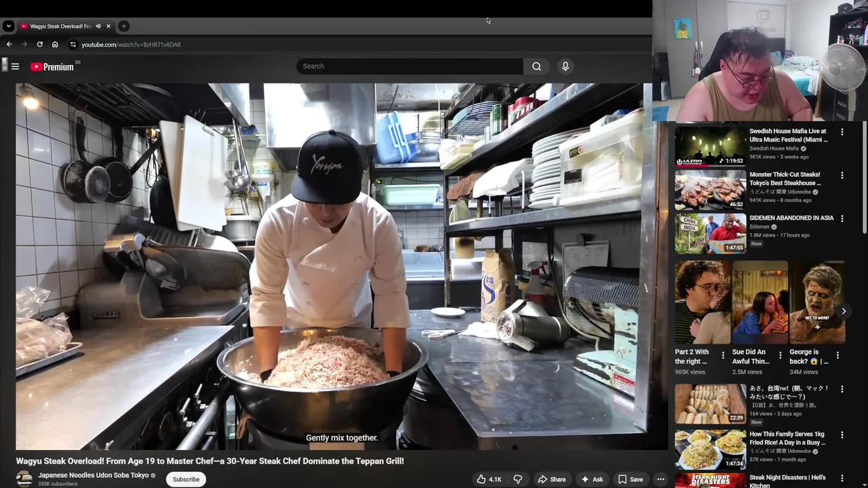
Task: Open more actions ellipsis under the video
Action: click(660, 479)
